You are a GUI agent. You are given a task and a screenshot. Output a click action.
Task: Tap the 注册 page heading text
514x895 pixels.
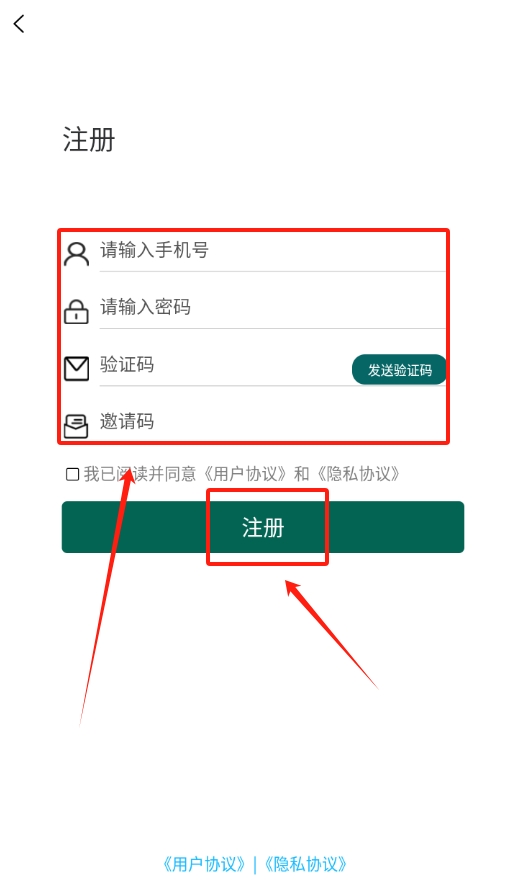click(x=89, y=140)
